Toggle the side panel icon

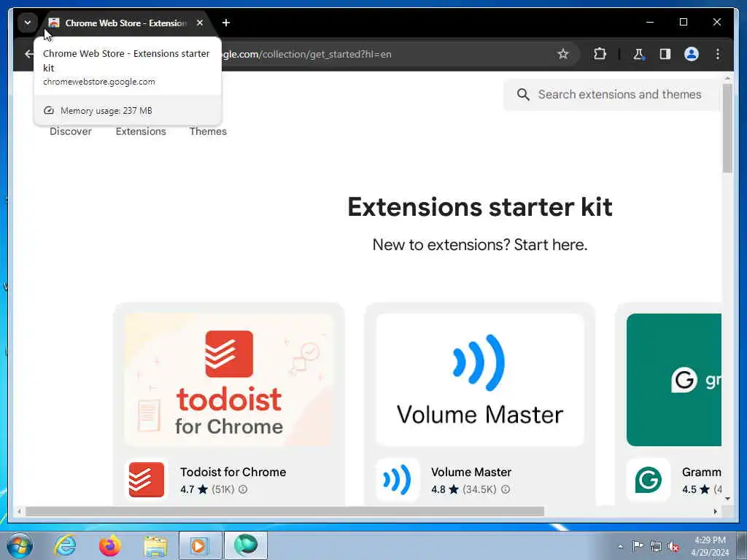(x=665, y=54)
